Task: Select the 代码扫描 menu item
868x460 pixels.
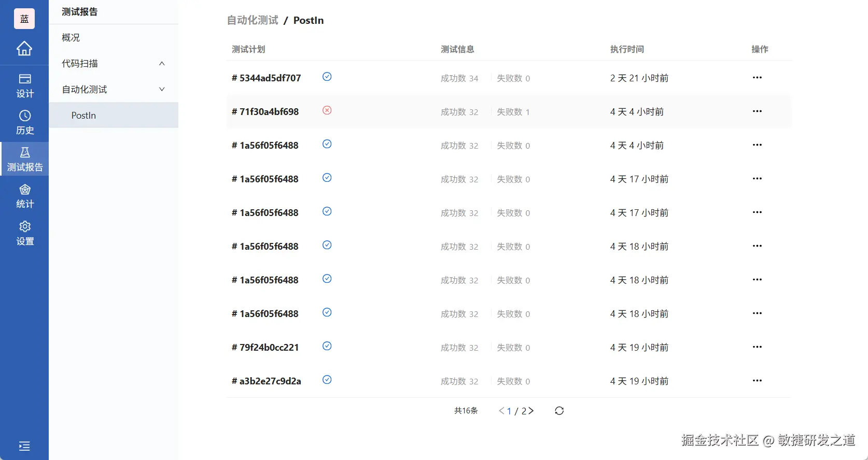Action: pos(114,63)
